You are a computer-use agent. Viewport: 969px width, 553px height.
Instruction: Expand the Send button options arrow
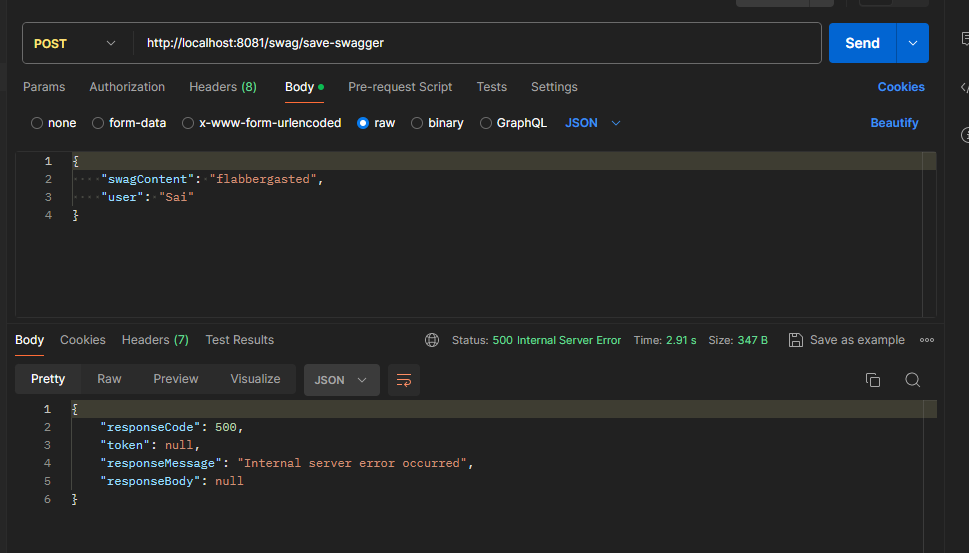tap(913, 43)
